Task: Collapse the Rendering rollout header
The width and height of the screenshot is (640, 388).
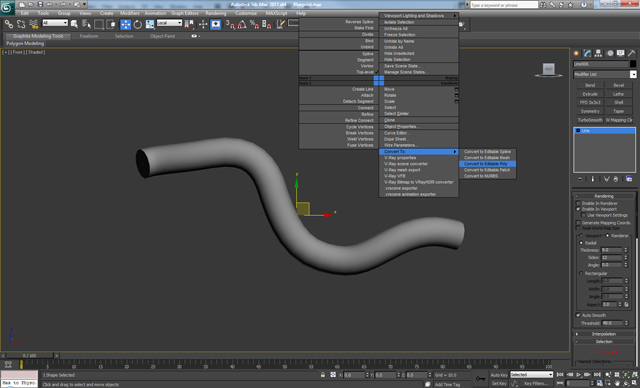Action: click(604, 196)
